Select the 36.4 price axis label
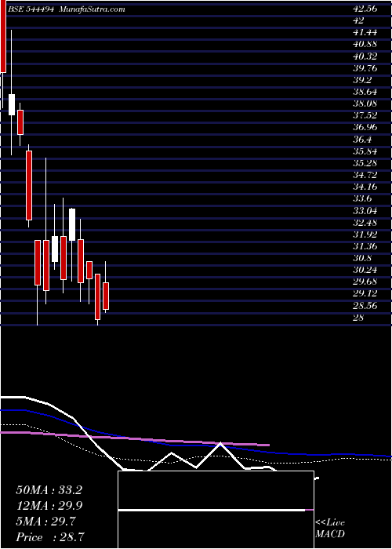Screen dimensions: 392x549 pyautogui.click(x=363, y=140)
